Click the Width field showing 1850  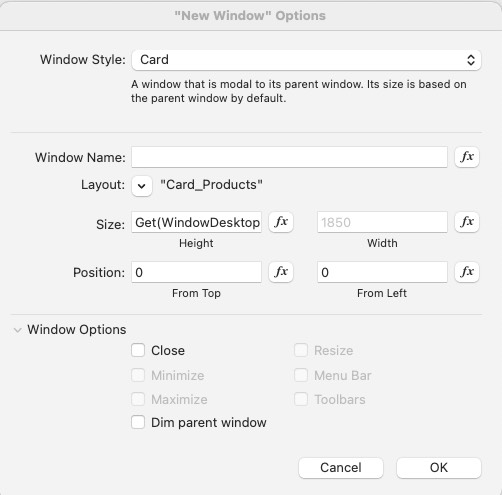[382, 222]
